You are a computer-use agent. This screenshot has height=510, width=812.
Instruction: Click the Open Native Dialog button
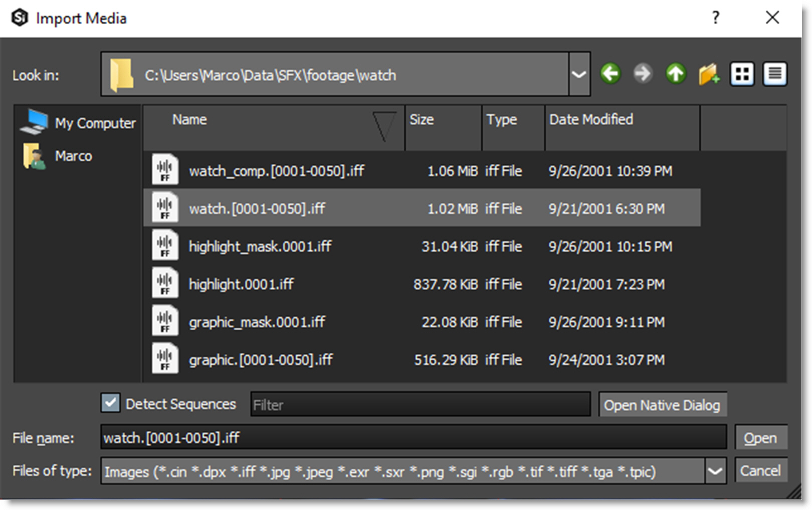pyautogui.click(x=662, y=405)
